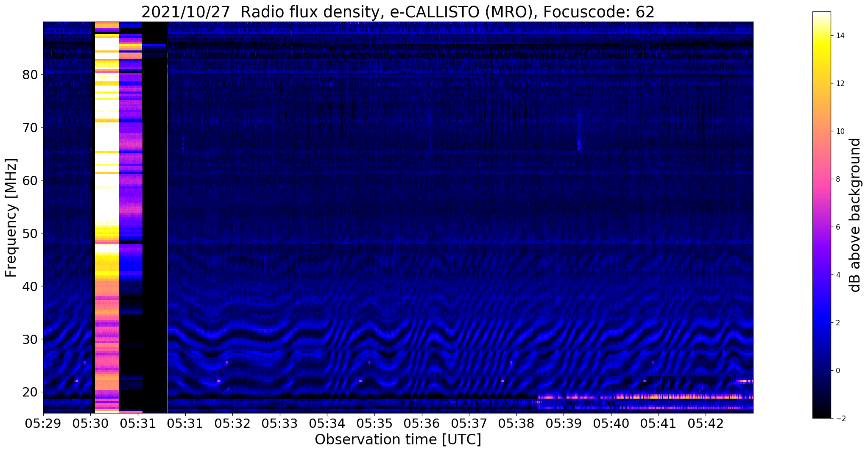Click the 50 tick on frequency axis
This screenshot has width=868, height=452.
tap(30, 234)
